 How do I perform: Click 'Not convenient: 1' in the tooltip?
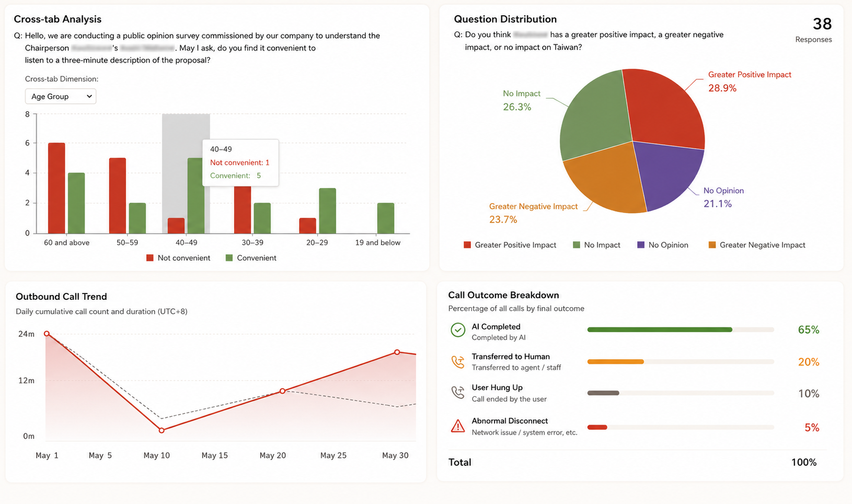point(240,162)
